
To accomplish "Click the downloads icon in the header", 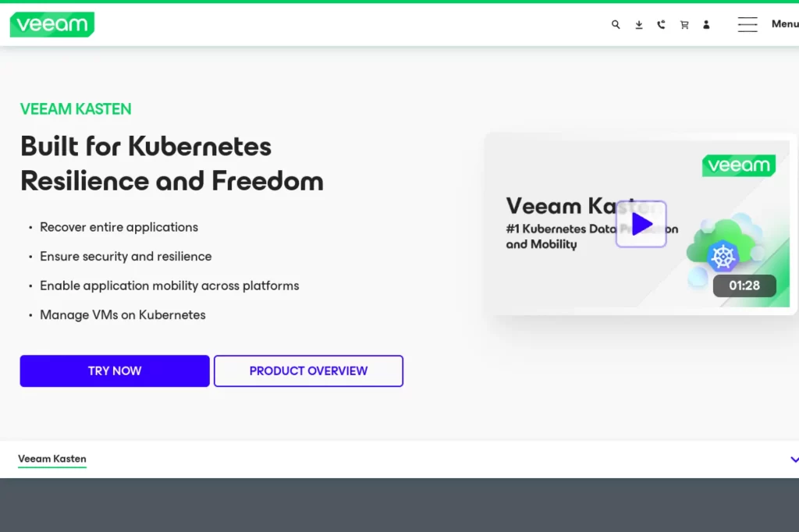I will tap(638, 24).
